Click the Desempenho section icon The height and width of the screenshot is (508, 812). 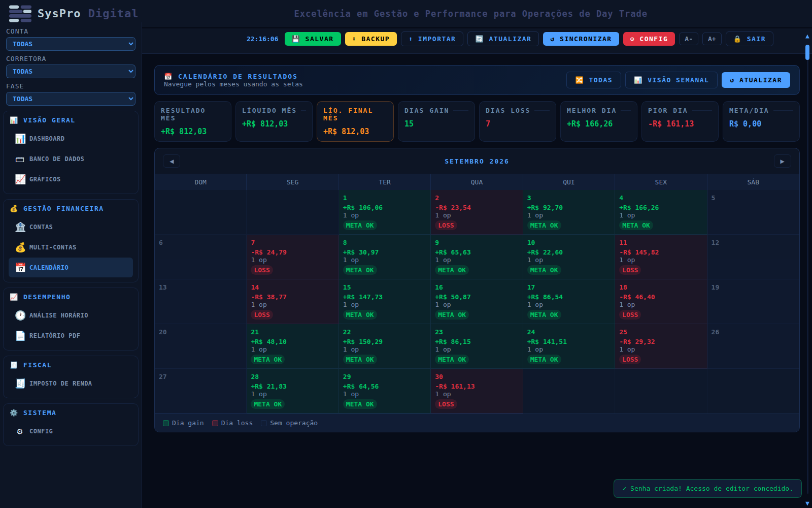click(14, 297)
